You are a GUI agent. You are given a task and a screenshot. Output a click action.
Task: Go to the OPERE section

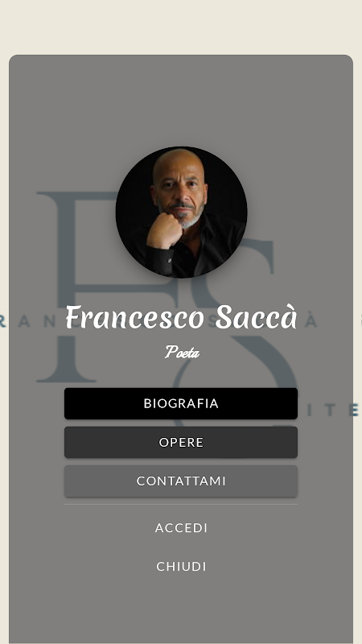click(180, 442)
